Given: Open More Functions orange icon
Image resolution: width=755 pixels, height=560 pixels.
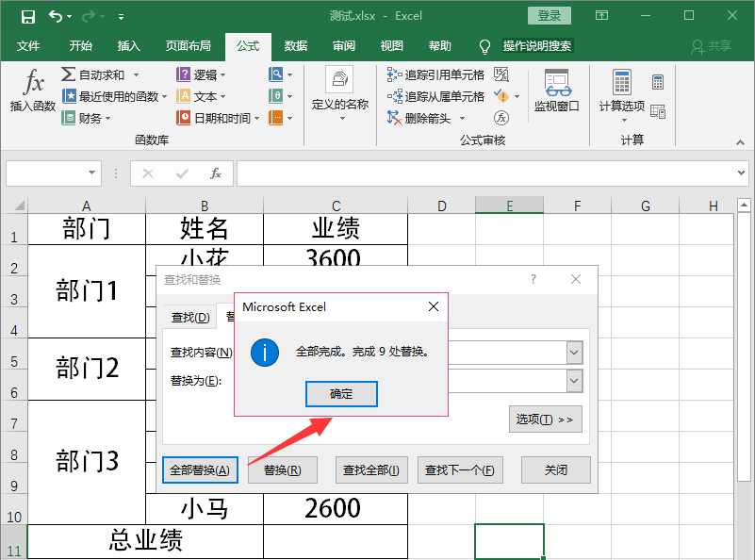Looking at the screenshot, I should (x=280, y=118).
